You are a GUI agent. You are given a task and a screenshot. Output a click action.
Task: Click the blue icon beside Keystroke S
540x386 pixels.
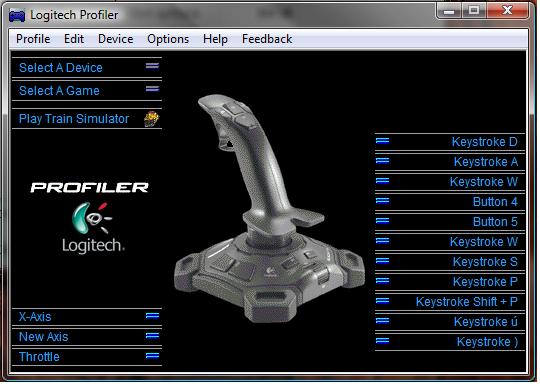(x=382, y=260)
